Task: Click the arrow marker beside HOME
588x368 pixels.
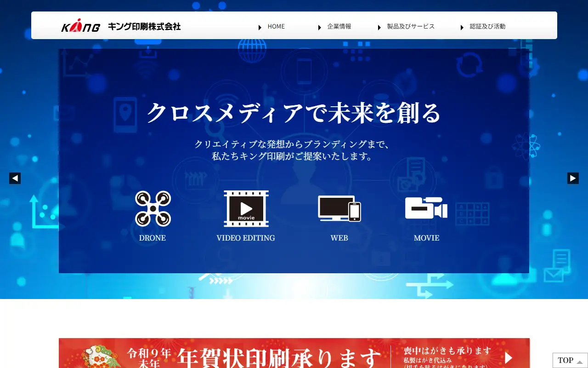Action: 260,28
